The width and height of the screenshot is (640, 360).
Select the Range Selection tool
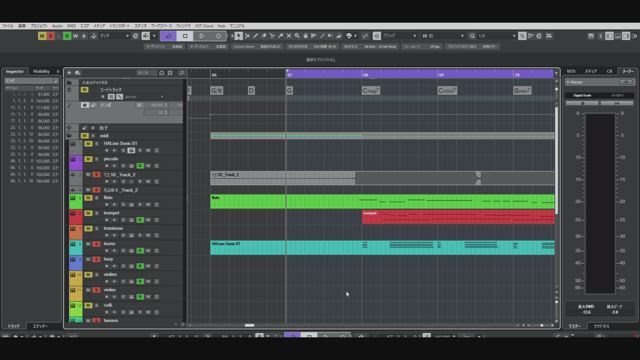247,36
